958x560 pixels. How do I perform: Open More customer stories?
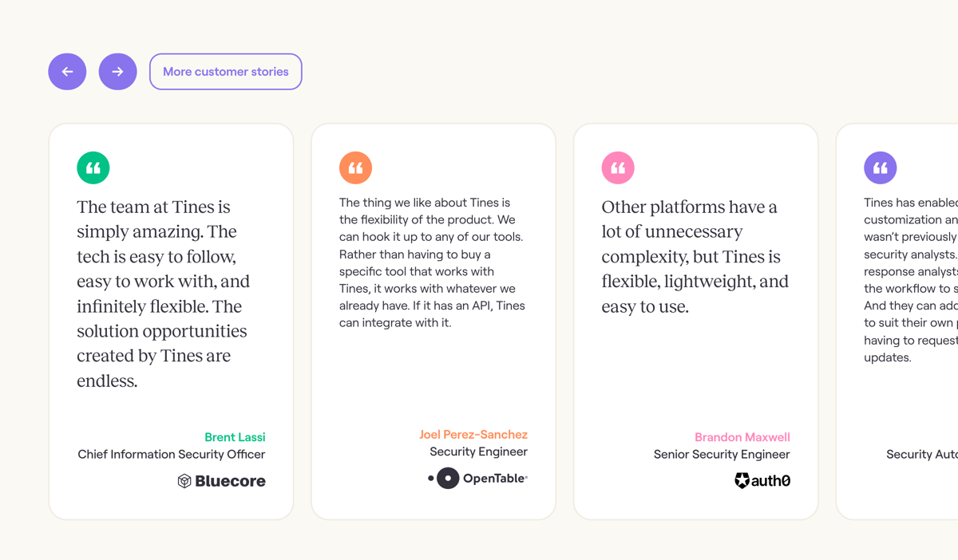tap(225, 71)
